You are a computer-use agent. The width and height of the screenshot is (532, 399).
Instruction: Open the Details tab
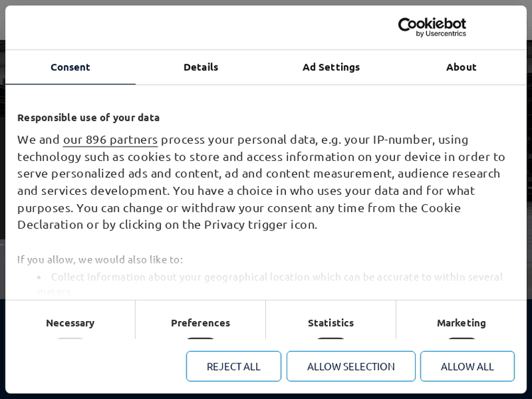coord(201,67)
